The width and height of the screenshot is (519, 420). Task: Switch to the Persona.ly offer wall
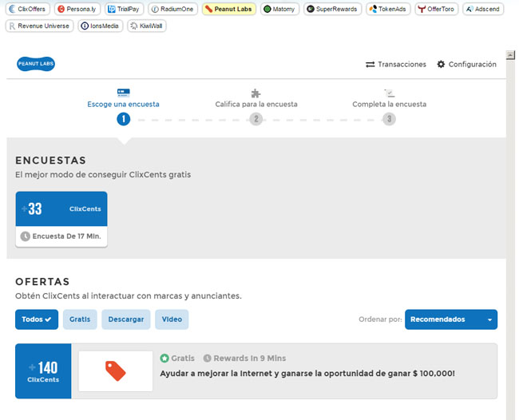click(77, 9)
